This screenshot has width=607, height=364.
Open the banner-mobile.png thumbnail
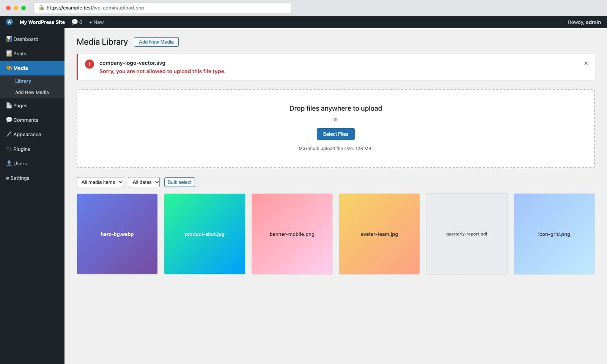pyautogui.click(x=292, y=234)
